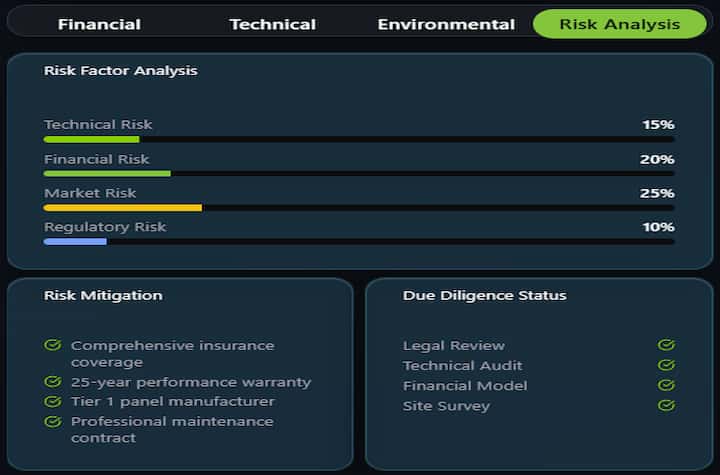
Task: Click check icon beside Site Survey
Action: [666, 405]
